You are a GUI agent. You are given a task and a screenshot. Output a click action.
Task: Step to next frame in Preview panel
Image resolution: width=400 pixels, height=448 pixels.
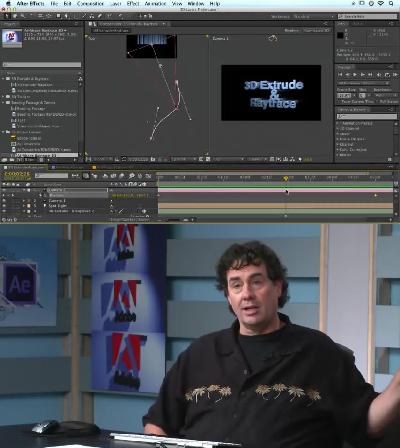(x=363, y=75)
